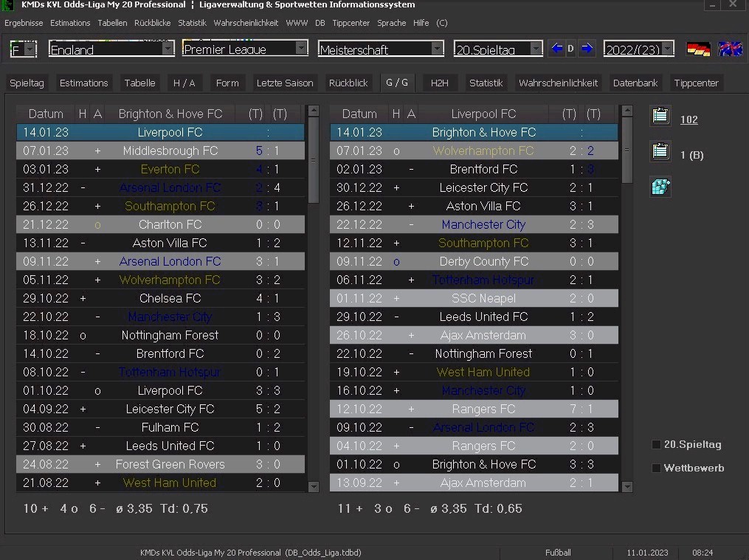Select Liverpool's SSC Neapel match row
This screenshot has height=560, width=749.
point(474,298)
